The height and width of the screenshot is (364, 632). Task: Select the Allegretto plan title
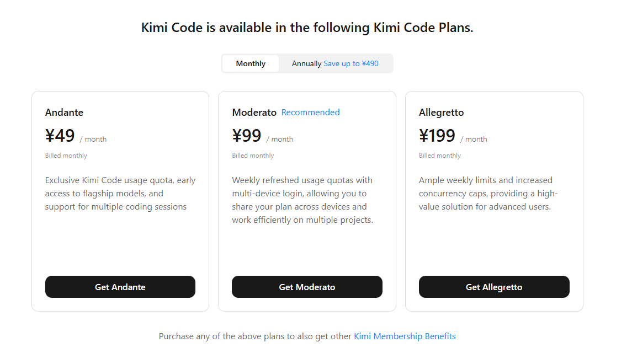442,113
